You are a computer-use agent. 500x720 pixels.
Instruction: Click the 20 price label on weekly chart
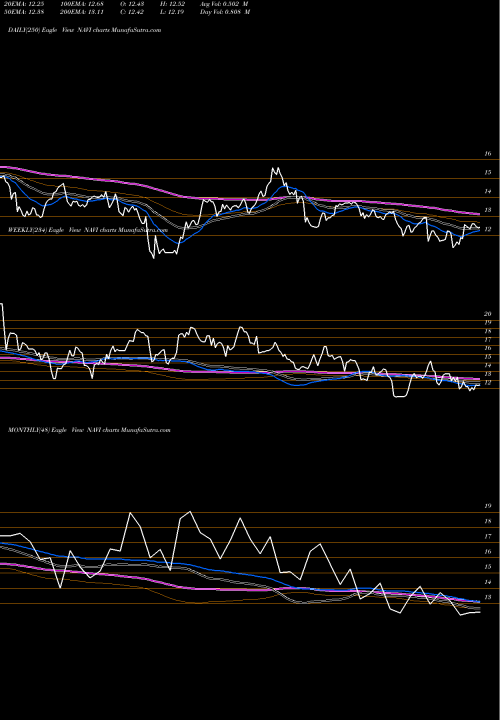click(x=488, y=314)
